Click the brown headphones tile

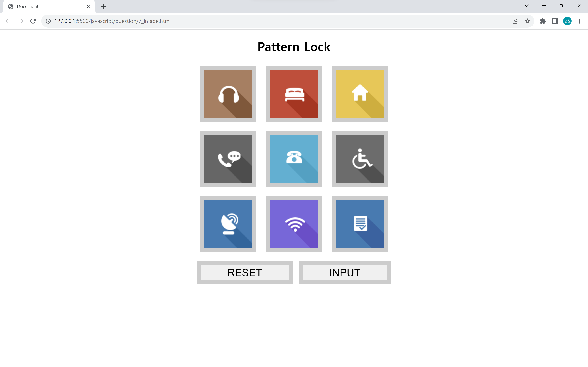(x=228, y=94)
